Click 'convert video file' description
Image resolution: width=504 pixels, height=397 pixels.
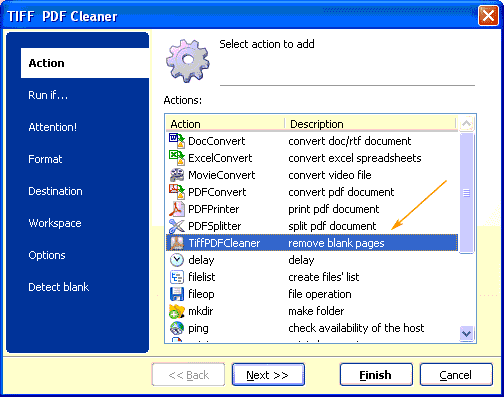(330, 175)
